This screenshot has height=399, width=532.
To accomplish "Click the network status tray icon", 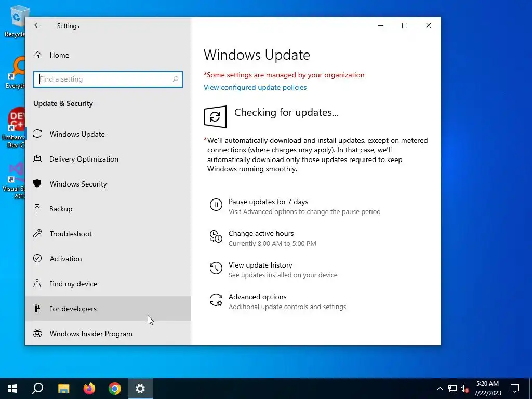I will point(453,389).
